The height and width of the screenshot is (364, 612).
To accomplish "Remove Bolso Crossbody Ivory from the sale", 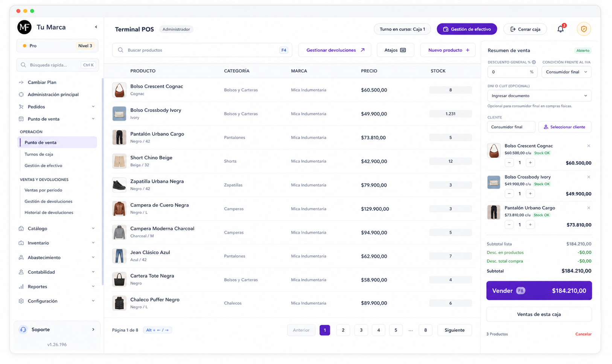I will [x=589, y=177].
